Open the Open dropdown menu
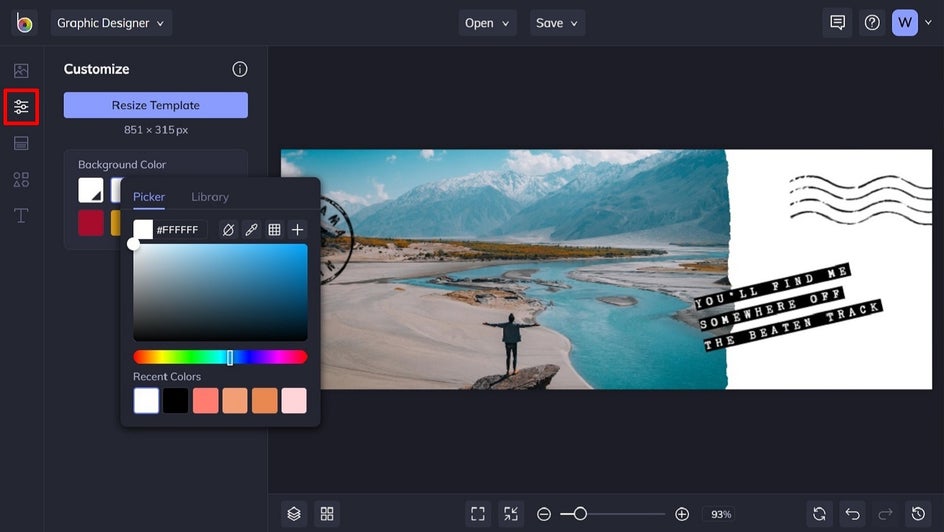The height and width of the screenshot is (532, 944). point(488,23)
